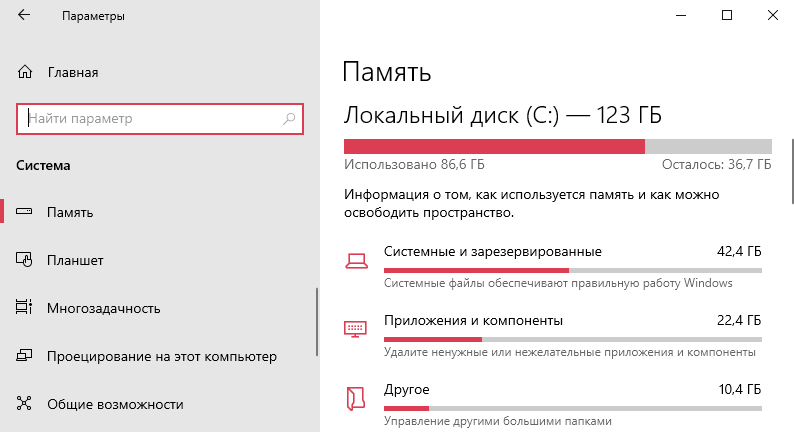This screenshot has width=794, height=432.
Task: Click the Локальный диск (C:) usage bar
Action: click(558, 146)
